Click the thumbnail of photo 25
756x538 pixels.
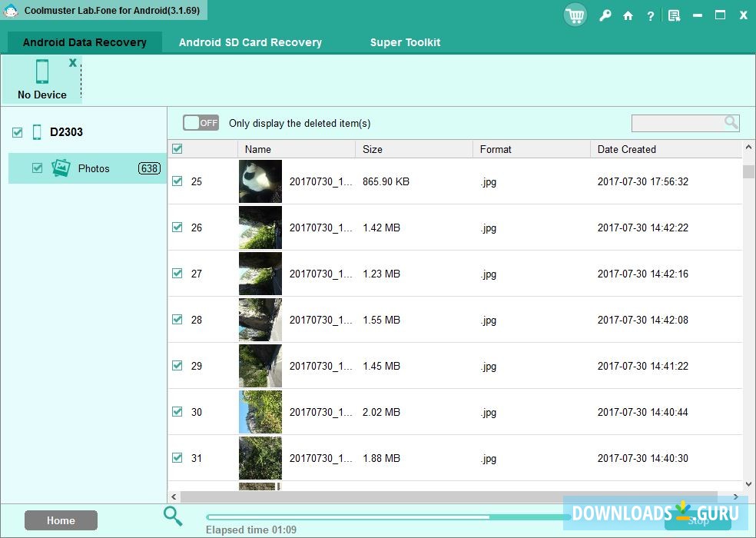[x=260, y=181]
